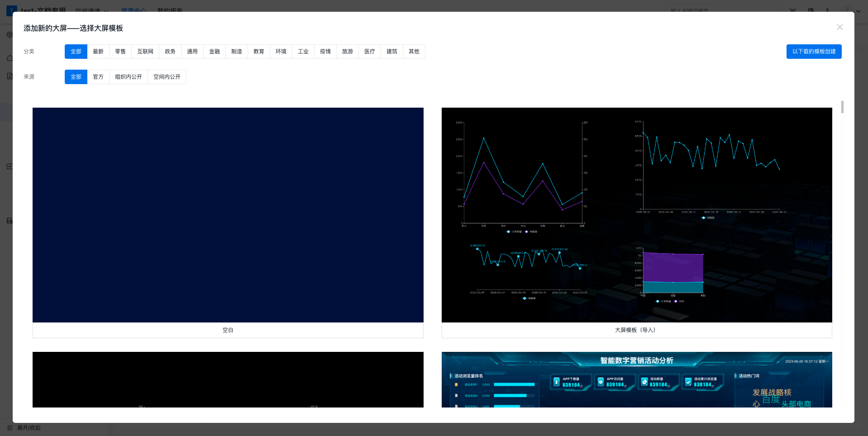Select 全部 in the 来源 row
868x436 pixels.
click(76, 77)
